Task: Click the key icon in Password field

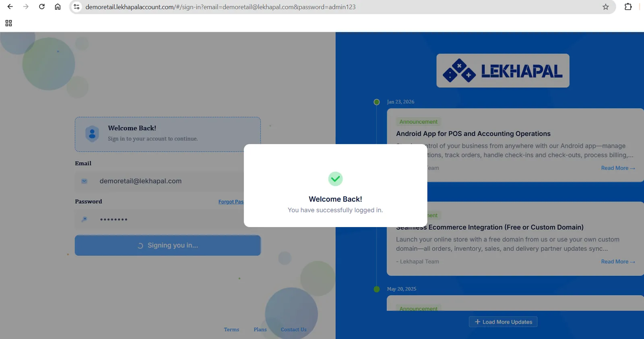Action: click(84, 219)
